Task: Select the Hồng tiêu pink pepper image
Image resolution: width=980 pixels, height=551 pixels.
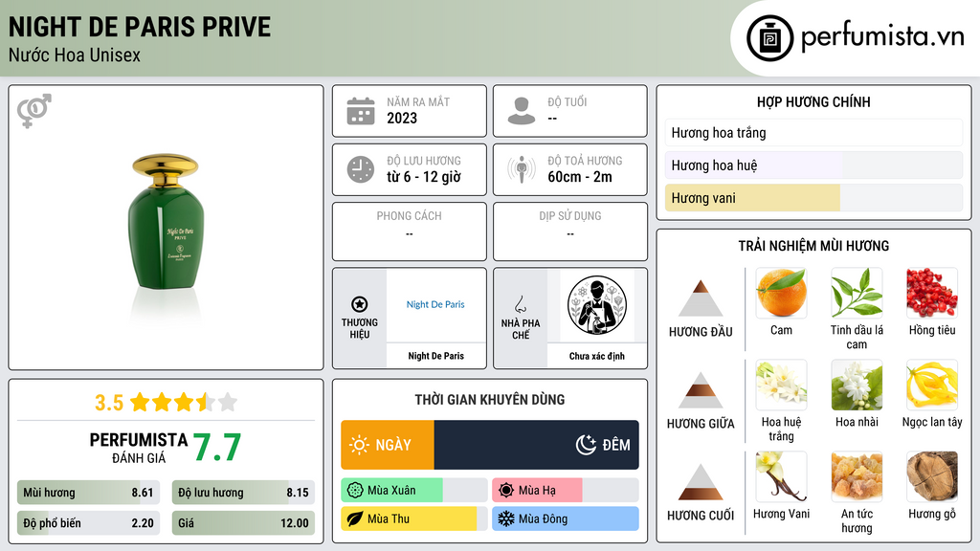Action: (x=932, y=293)
